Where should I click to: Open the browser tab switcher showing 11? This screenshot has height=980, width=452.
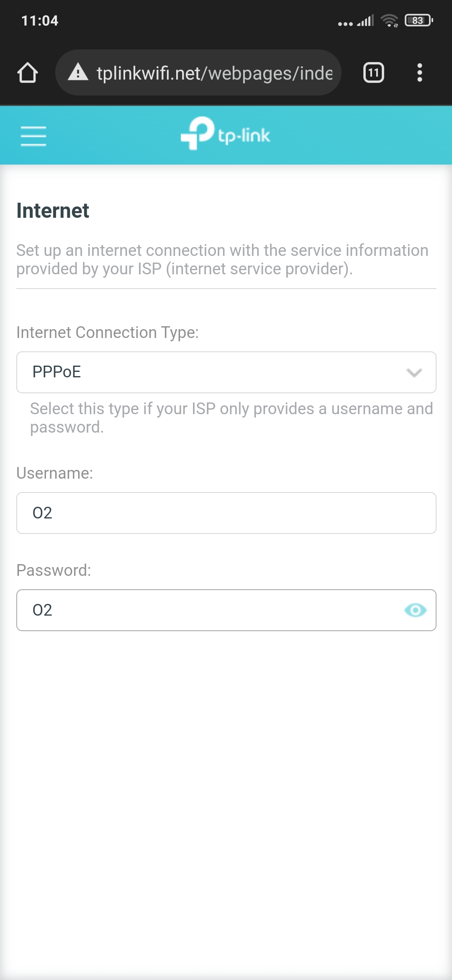tap(373, 73)
